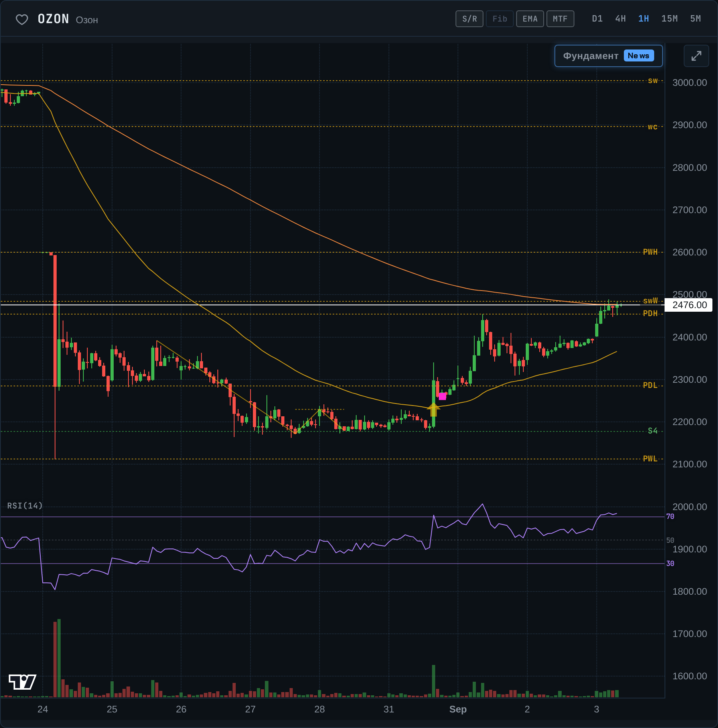Image resolution: width=718 pixels, height=728 pixels.
Task: Click the S4 support level label
Action: tap(653, 431)
